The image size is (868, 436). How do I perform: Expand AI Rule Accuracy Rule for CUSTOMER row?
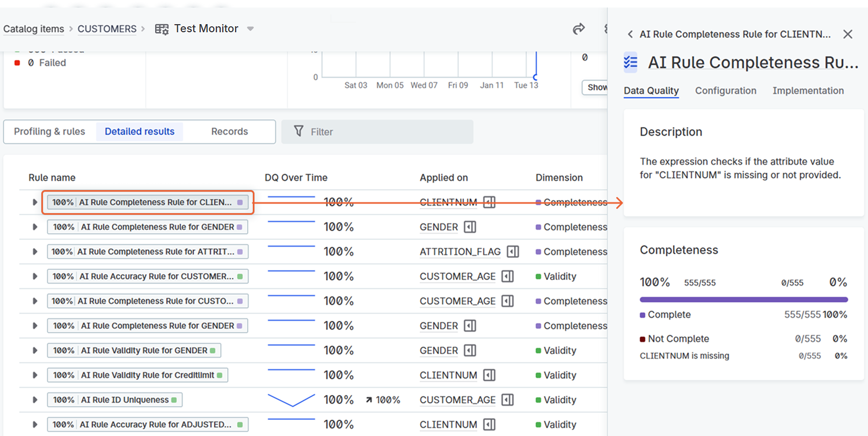pos(35,277)
